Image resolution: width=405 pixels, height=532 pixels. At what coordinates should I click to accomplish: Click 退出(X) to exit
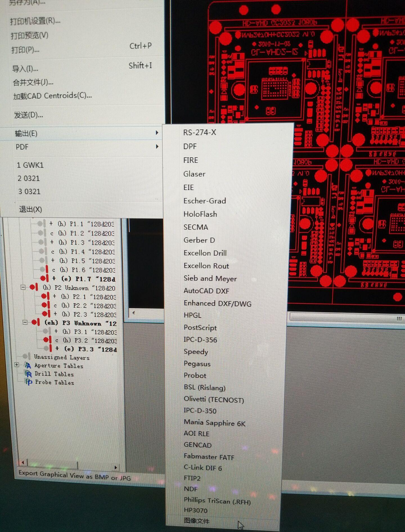pos(30,209)
